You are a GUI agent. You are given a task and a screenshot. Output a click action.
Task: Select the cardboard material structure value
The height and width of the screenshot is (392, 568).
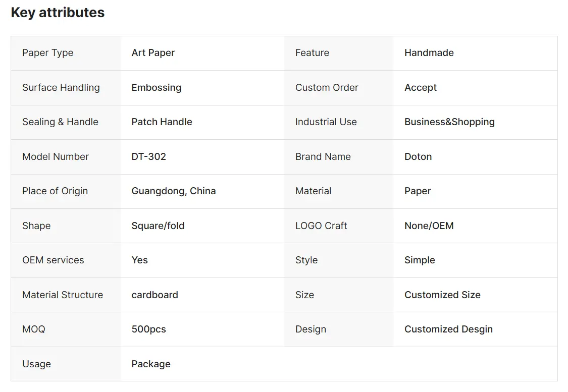pyautogui.click(x=154, y=295)
